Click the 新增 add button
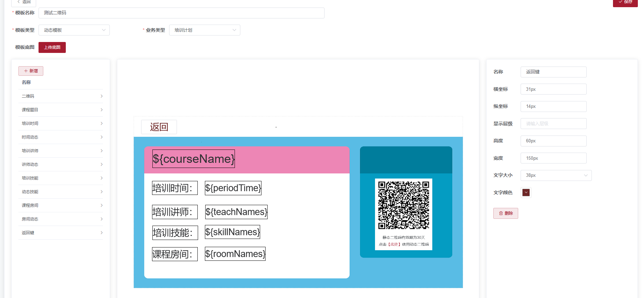Image resolution: width=644 pixels, height=298 pixels. (x=31, y=71)
